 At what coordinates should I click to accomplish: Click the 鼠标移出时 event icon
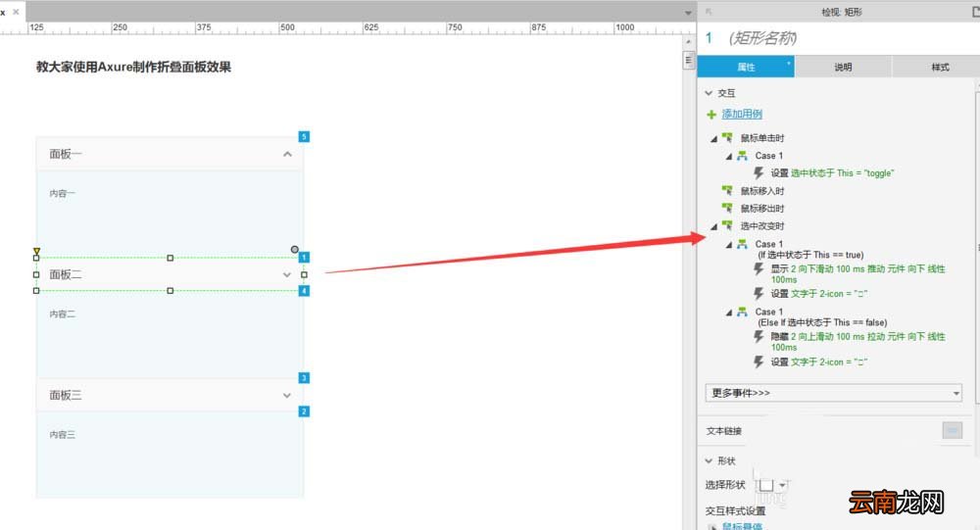[x=727, y=208]
